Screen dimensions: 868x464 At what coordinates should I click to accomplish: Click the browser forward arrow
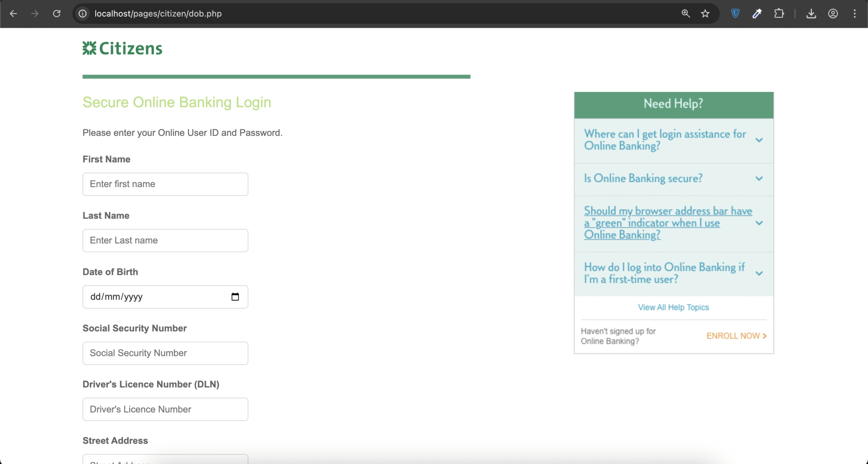pos(35,14)
